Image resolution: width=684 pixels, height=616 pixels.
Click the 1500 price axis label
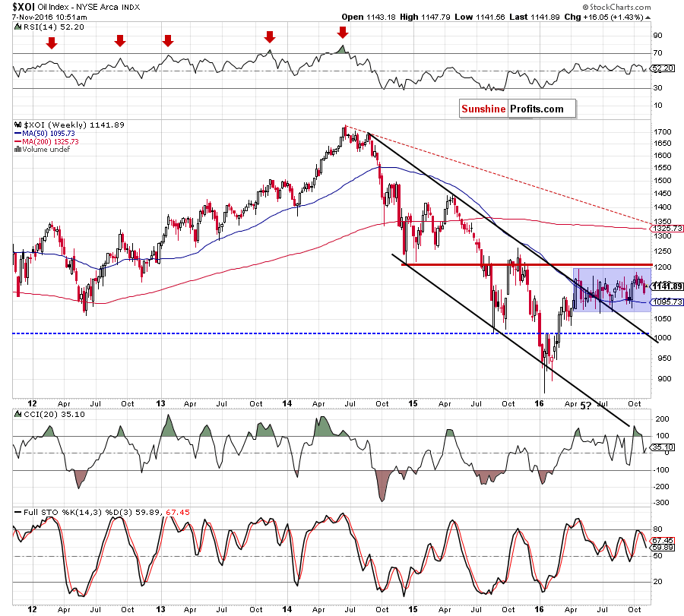click(663, 181)
